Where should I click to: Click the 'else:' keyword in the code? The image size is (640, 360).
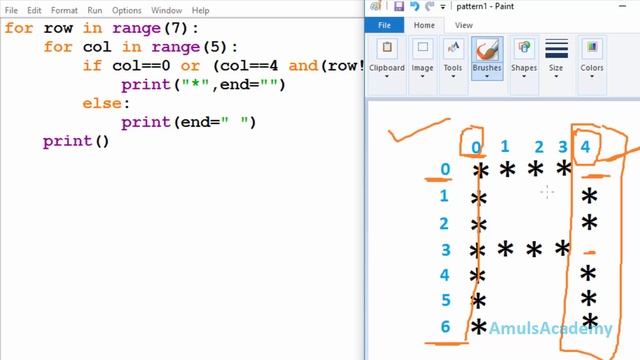(106, 103)
